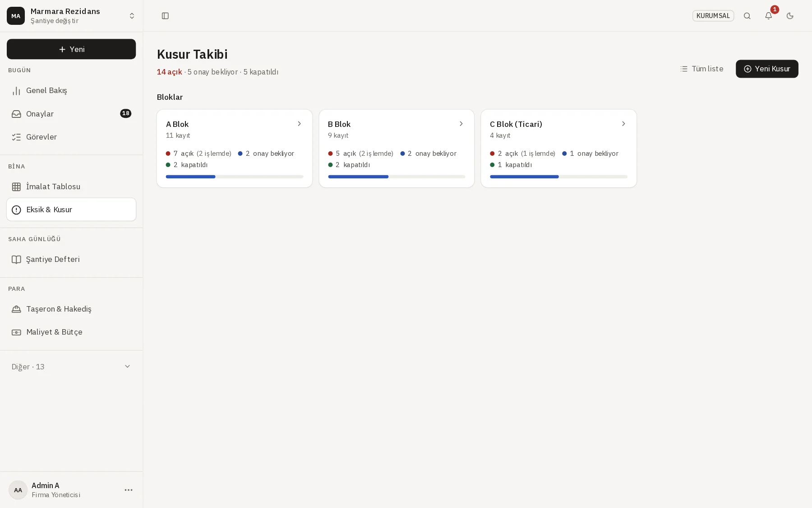Click the B Blok progress bar
The height and width of the screenshot is (508, 812).
pos(397,177)
